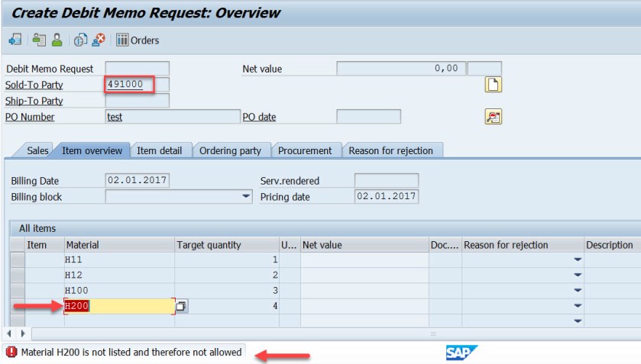
Task: Click the partner search icon beside PO date
Action: point(493,117)
